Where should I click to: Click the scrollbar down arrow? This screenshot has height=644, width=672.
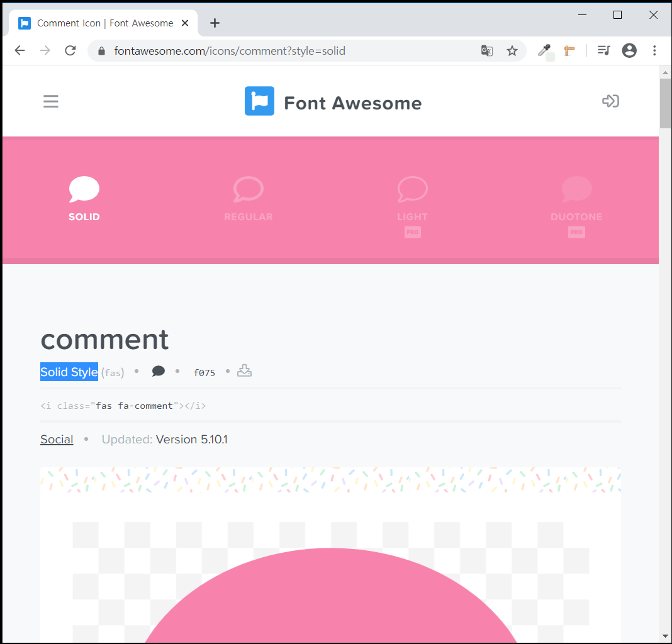[665, 636]
